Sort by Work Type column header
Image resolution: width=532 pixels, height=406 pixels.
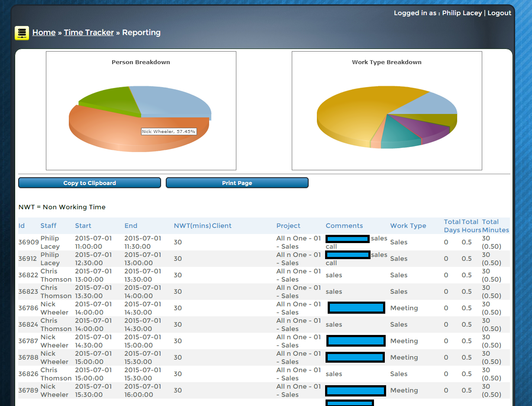coord(408,226)
